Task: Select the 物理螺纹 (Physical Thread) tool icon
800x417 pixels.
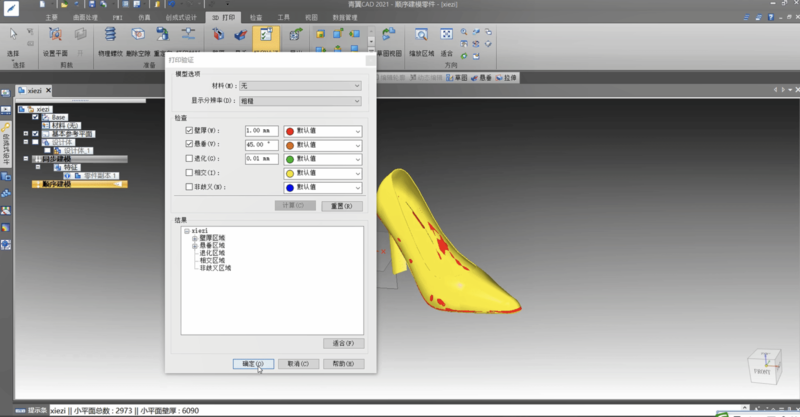Action: pyautogui.click(x=110, y=38)
